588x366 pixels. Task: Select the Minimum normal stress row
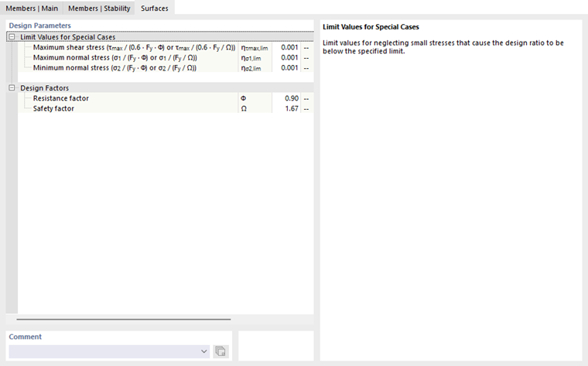tap(166, 67)
